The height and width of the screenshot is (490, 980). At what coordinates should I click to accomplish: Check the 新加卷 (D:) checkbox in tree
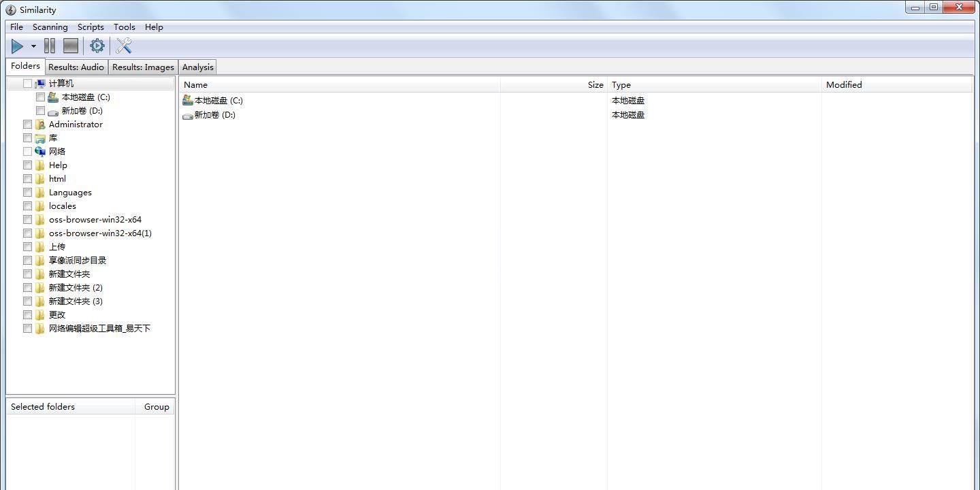click(x=40, y=111)
